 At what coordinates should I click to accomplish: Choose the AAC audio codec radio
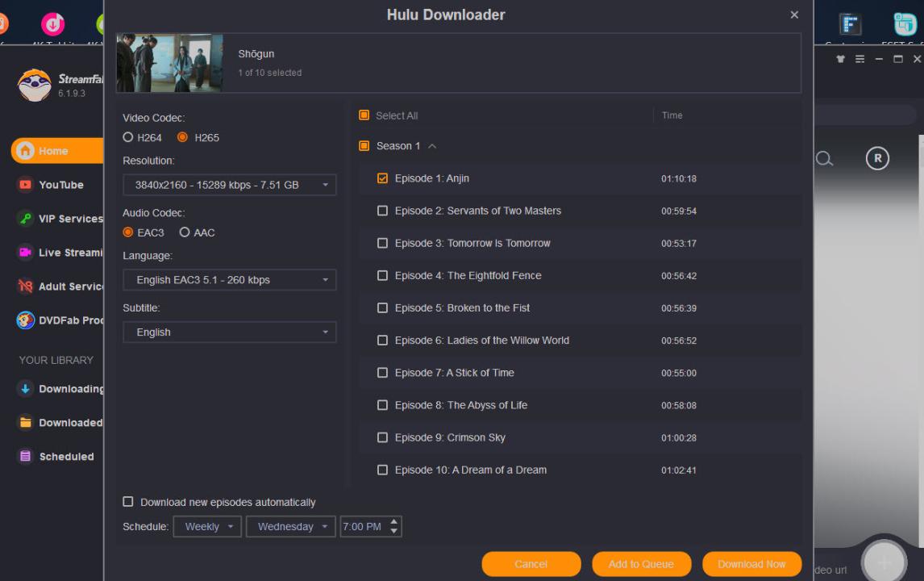click(185, 232)
